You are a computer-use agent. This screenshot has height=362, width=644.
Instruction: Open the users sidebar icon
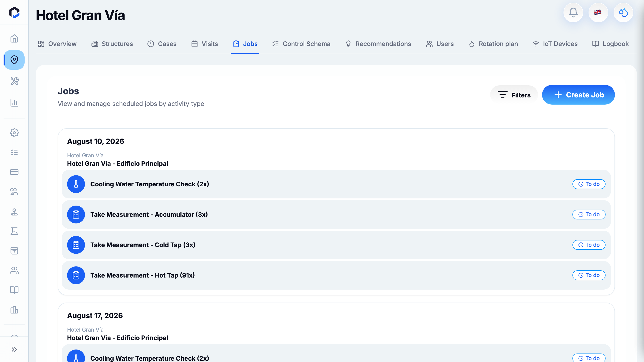click(x=14, y=270)
